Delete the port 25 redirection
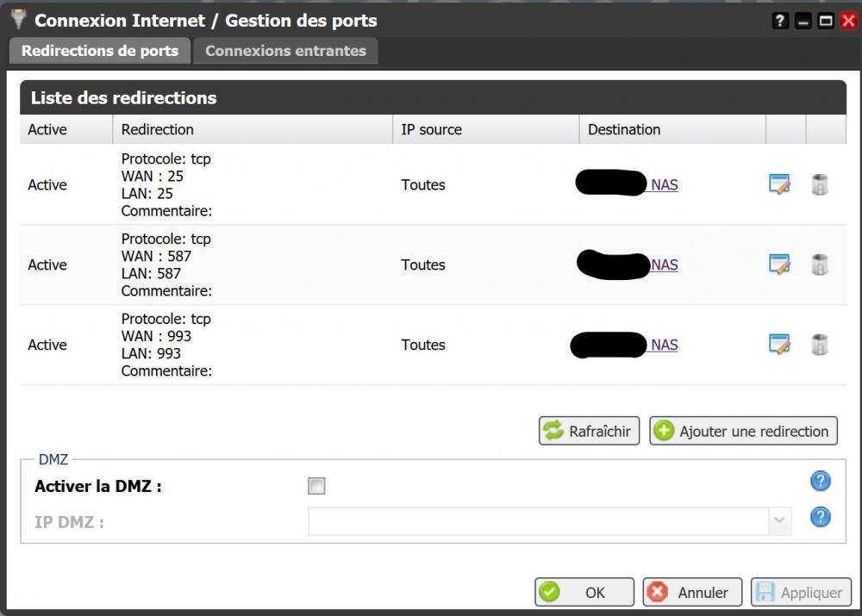 click(x=820, y=184)
